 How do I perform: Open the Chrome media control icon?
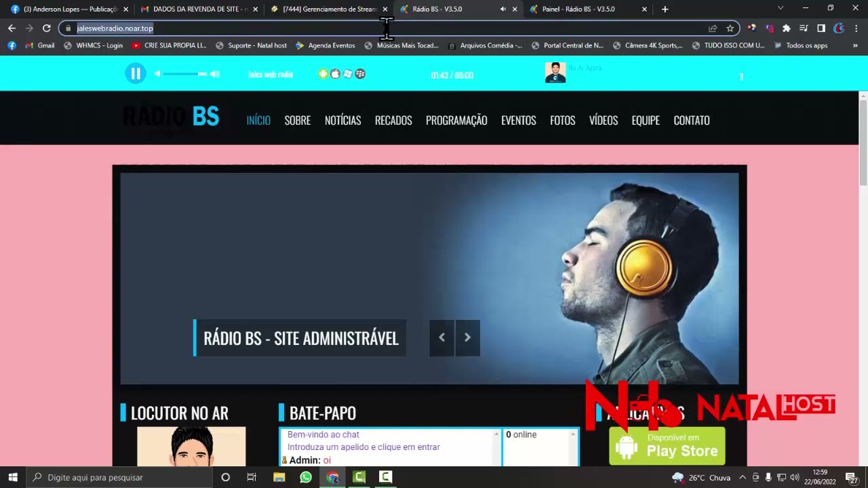pos(804,28)
